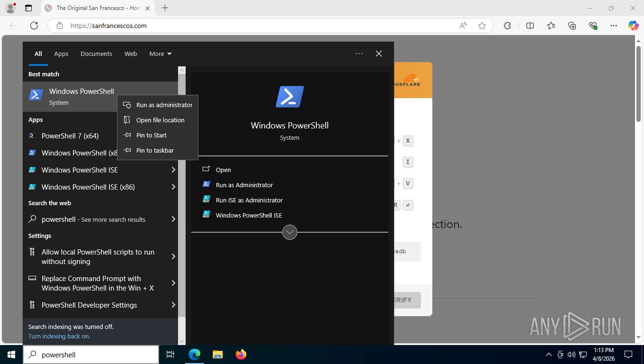Click the browser refresh icon

[x=34, y=26]
